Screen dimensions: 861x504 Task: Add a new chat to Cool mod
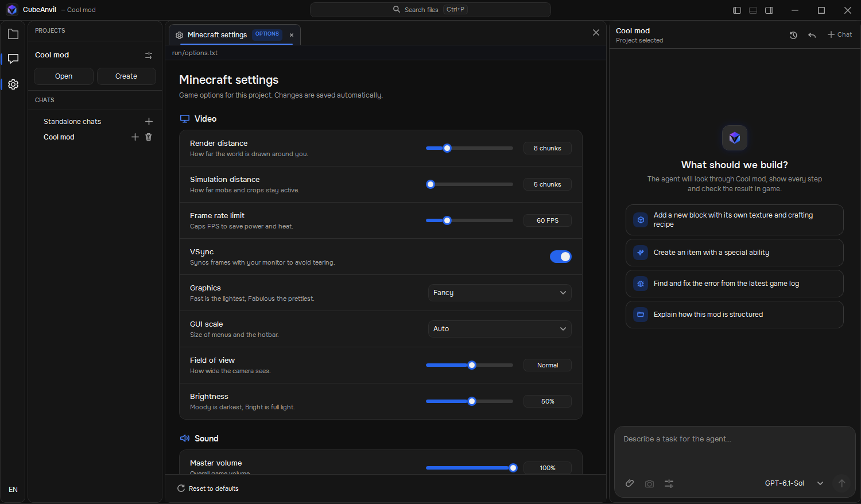click(x=135, y=137)
